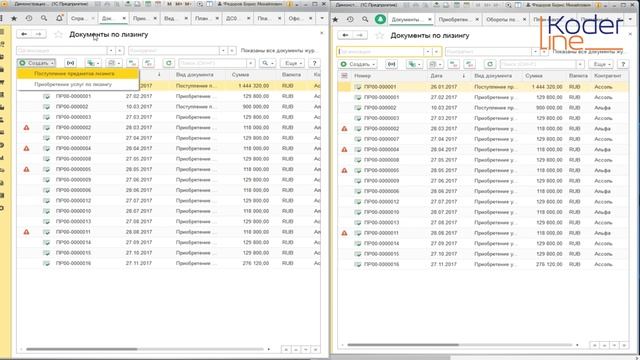Open find dropdown magnifier in left window toolbar
This screenshot has height=360, width=640.
(x=267, y=63)
